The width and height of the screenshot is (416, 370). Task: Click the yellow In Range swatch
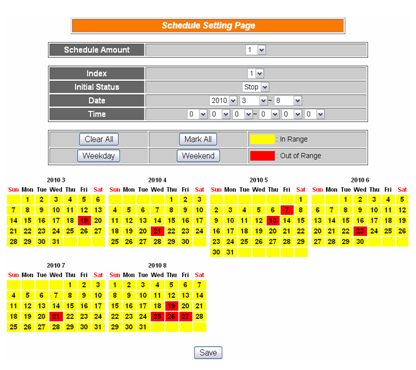[x=262, y=139]
